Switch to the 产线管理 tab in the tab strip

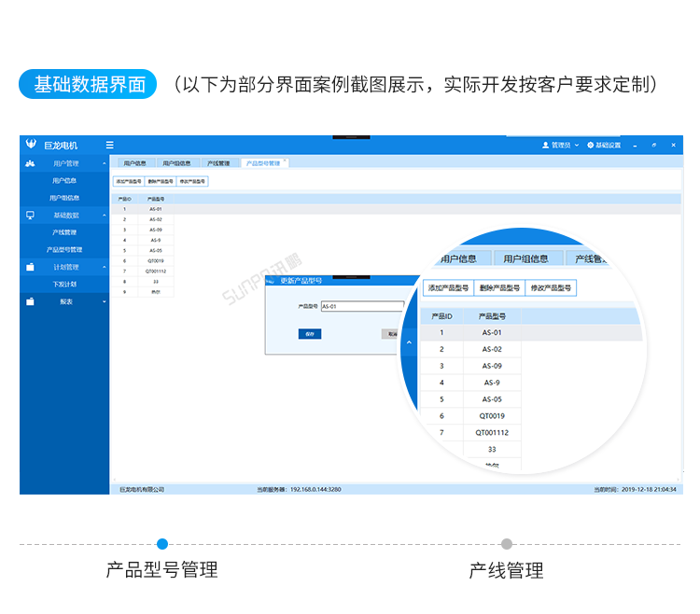(x=218, y=163)
